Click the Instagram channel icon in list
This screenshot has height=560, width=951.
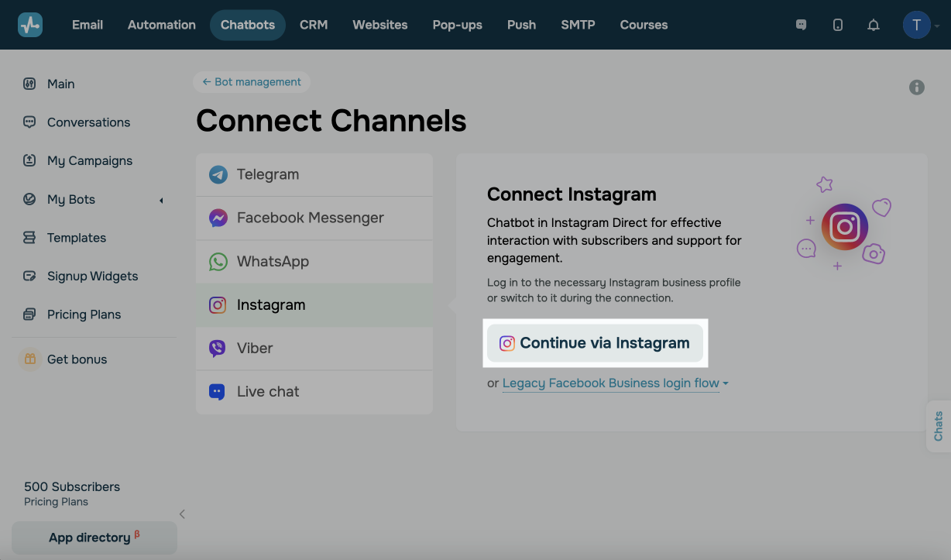coord(218,305)
